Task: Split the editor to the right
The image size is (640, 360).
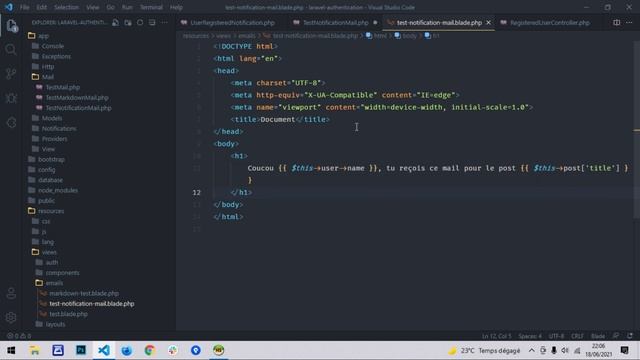Action: click(616, 22)
